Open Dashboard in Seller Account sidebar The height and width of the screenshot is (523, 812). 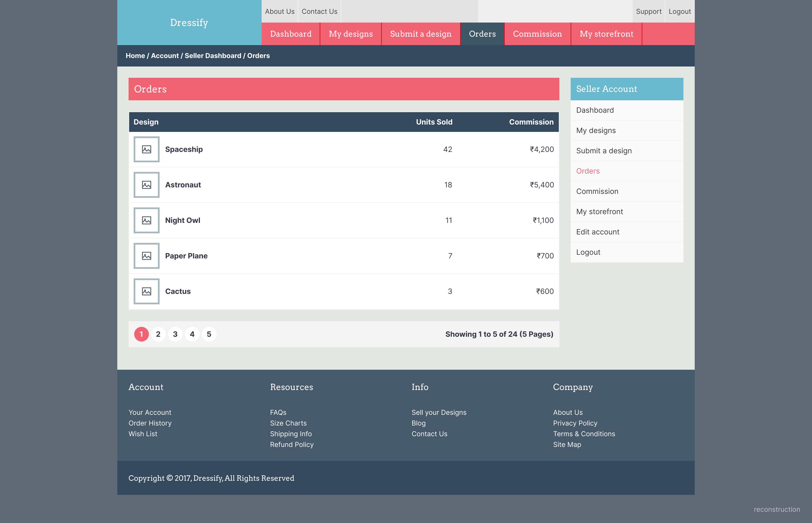627,110
